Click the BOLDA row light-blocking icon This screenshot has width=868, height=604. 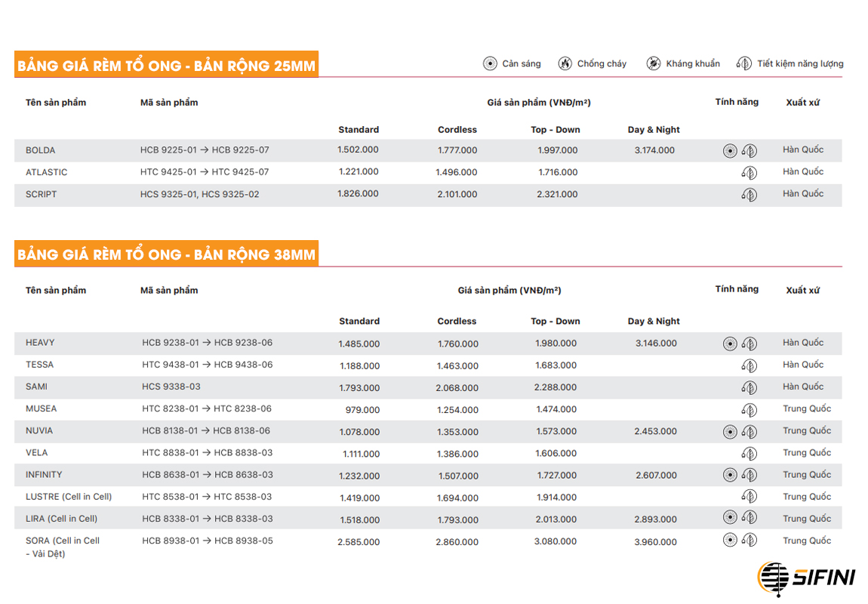730,150
